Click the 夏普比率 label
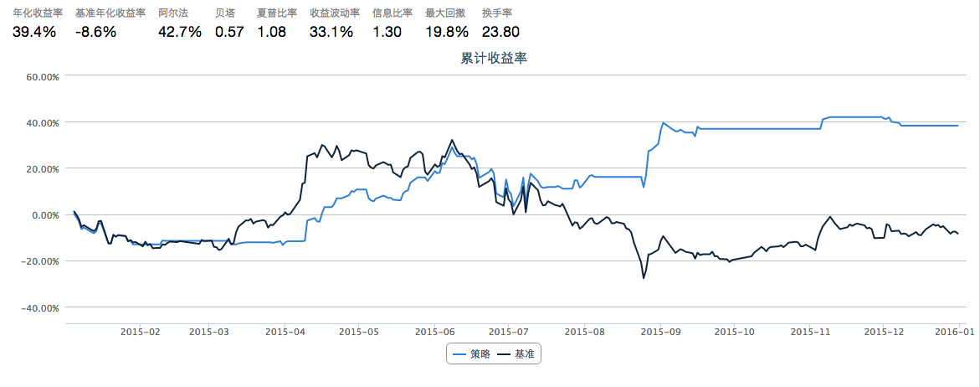The height and width of the screenshot is (387, 980). coord(277,13)
